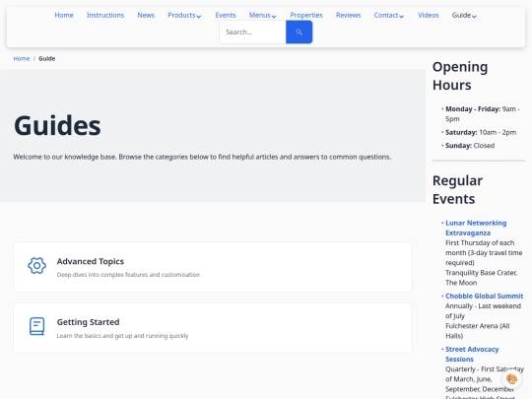Open the Videos nav item
The width and height of the screenshot is (532, 399).
click(429, 15)
